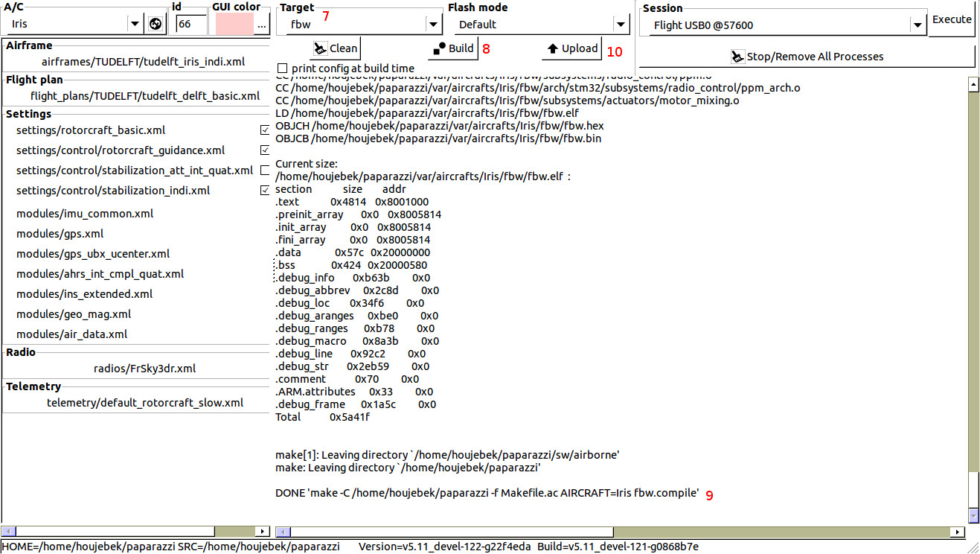Screen dimensions: 980x554
Task: Select modules/ins_extended.xml entry
Action: click(84, 294)
